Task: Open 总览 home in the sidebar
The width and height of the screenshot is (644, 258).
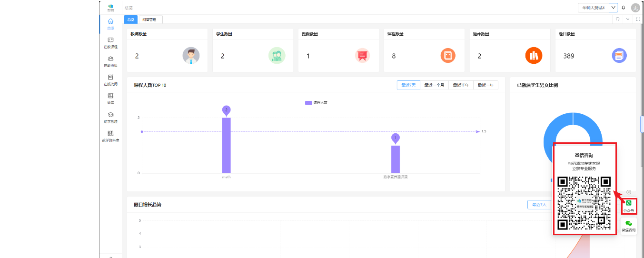Action: [110, 23]
